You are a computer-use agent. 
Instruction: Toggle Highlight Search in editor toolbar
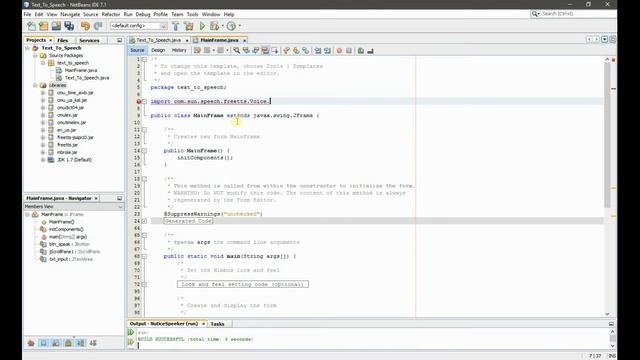point(265,51)
